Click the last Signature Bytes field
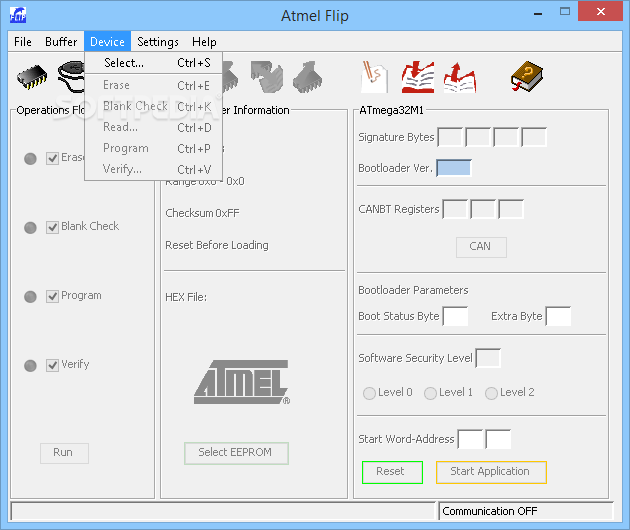Image resolution: width=630 pixels, height=530 pixels. (x=534, y=137)
